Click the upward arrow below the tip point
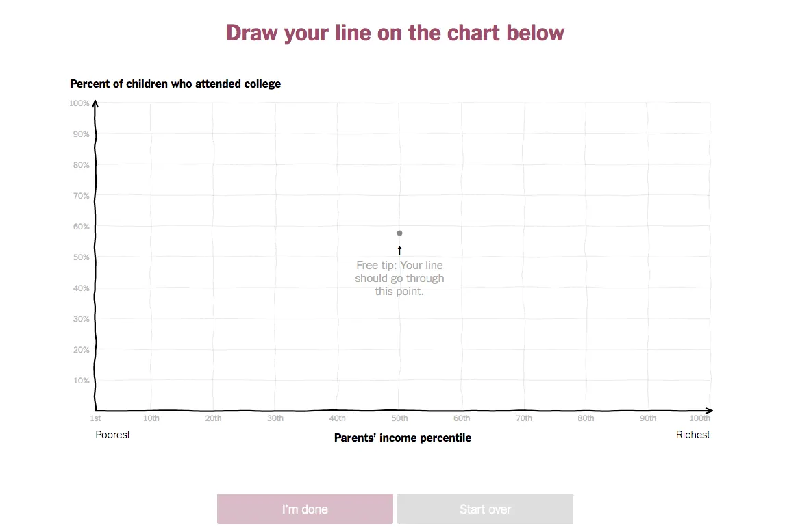The width and height of the screenshot is (811, 532). 399,251
